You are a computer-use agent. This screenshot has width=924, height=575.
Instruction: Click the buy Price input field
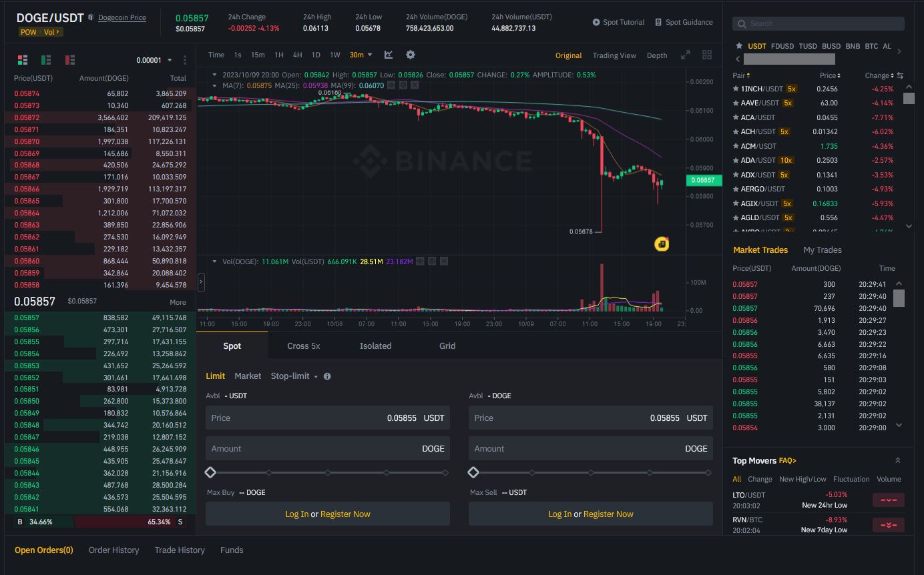328,418
